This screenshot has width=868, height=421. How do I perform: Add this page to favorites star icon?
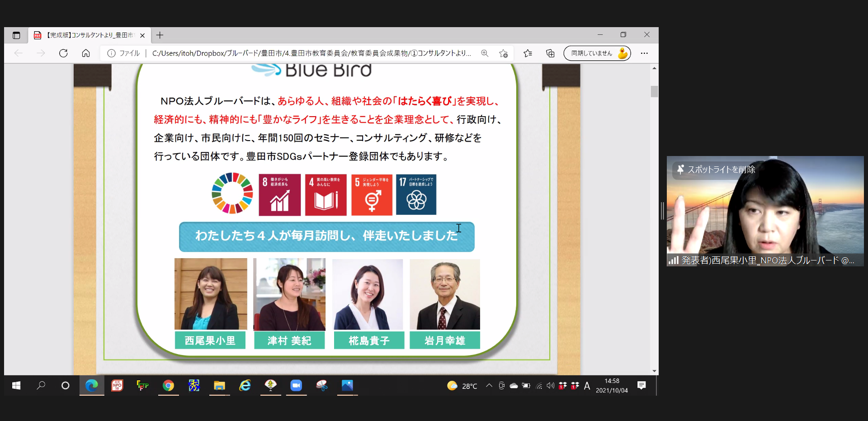pyautogui.click(x=503, y=53)
